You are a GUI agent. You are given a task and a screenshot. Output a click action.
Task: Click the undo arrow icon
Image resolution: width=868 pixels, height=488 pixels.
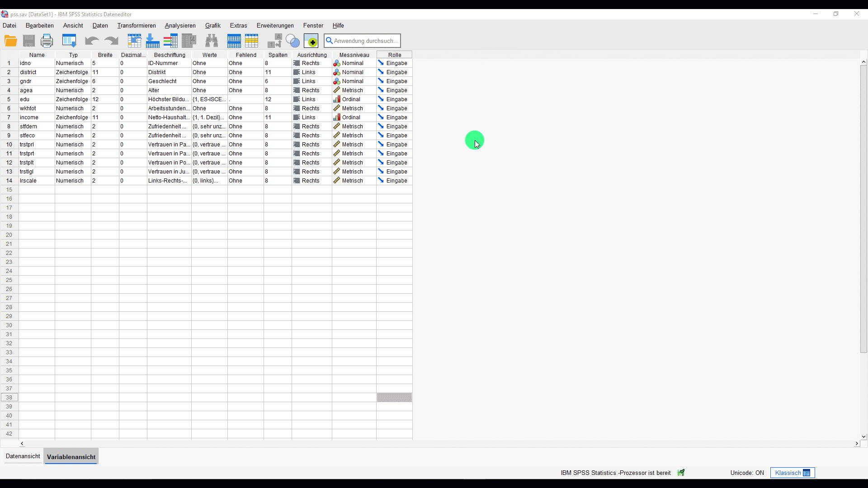pos(92,41)
